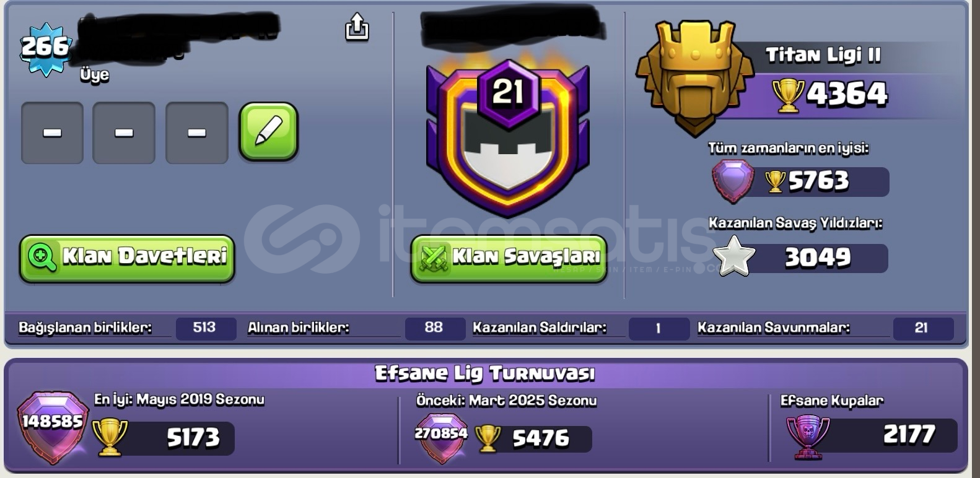Viewport: 980px width, 478px height.
Task: Click the 270854 previous season legend badge
Action: tap(442, 438)
